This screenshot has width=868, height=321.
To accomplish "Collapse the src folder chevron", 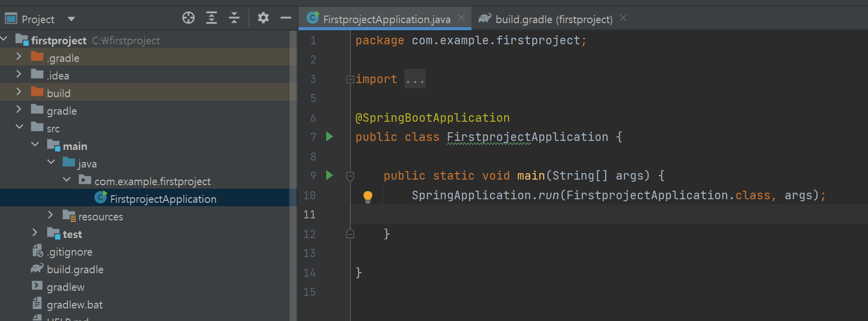I will (19, 127).
